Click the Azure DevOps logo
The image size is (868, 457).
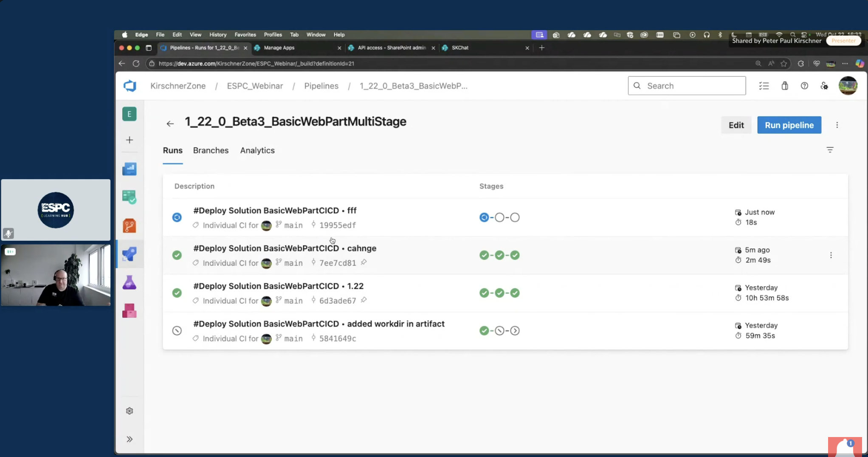(130, 86)
